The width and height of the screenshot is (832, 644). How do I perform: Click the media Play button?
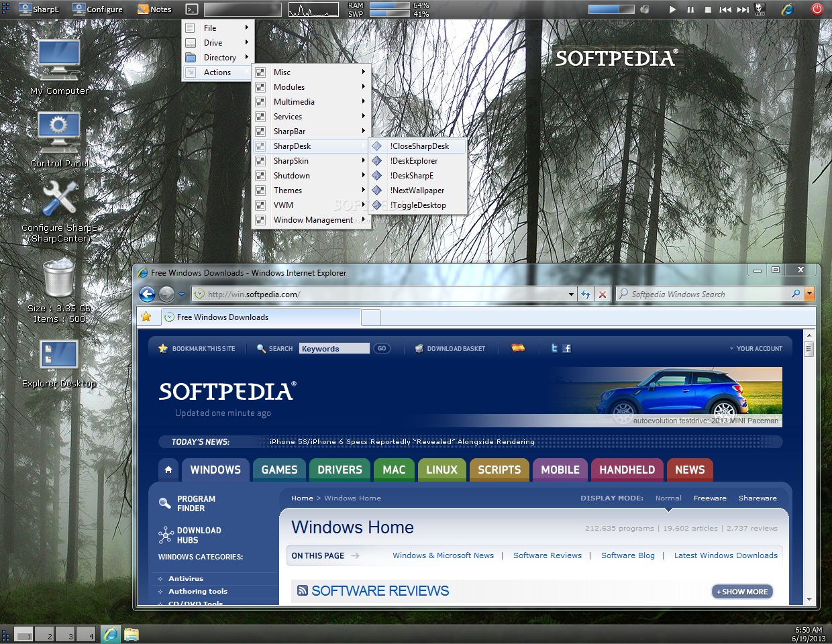[673, 9]
